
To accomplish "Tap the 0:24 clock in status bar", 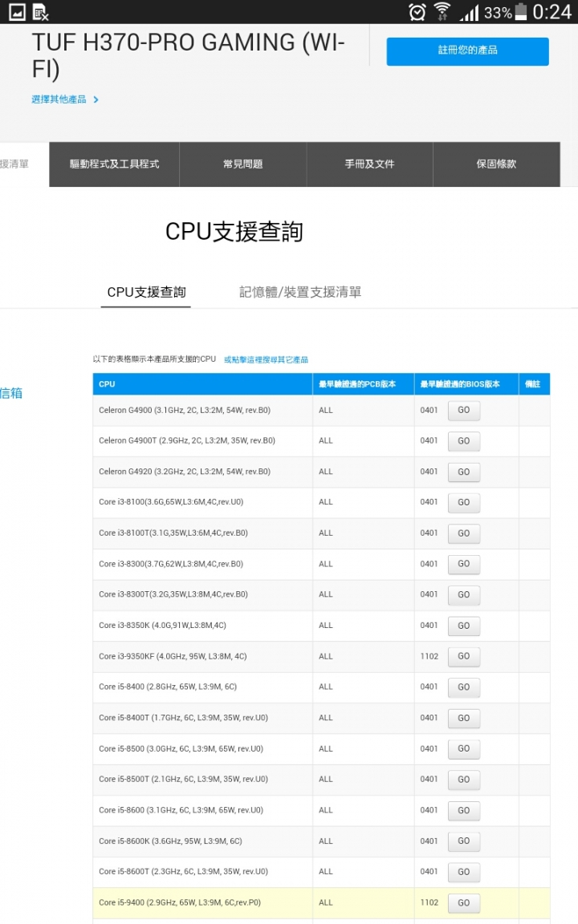I will pos(552,12).
